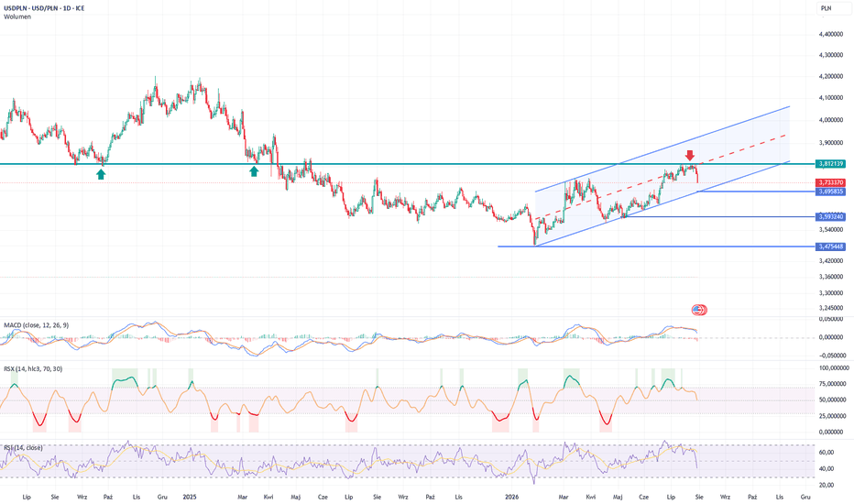Viewport: 854px width, 504px height.
Task: Click the 3,300000 price axis value
Action: click(831, 293)
